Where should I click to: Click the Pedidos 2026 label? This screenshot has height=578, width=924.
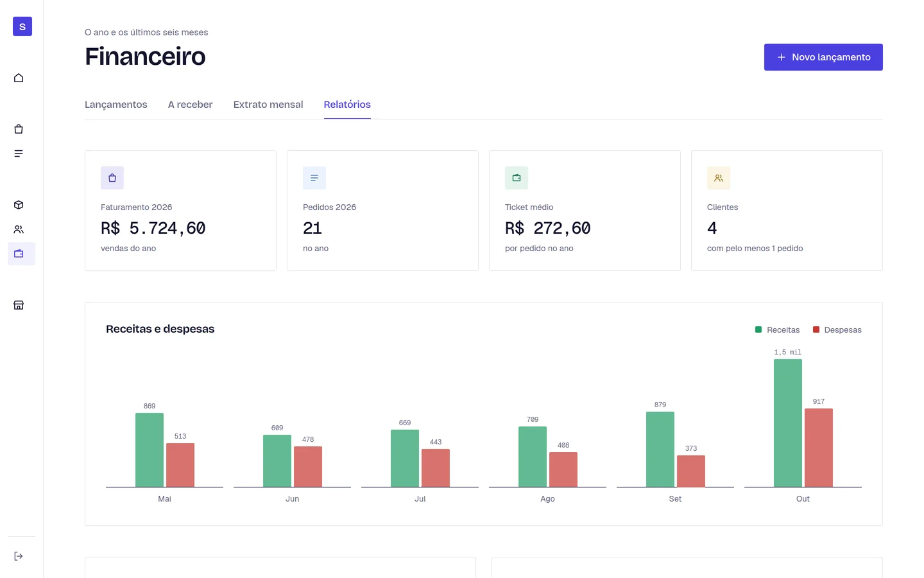329,207
